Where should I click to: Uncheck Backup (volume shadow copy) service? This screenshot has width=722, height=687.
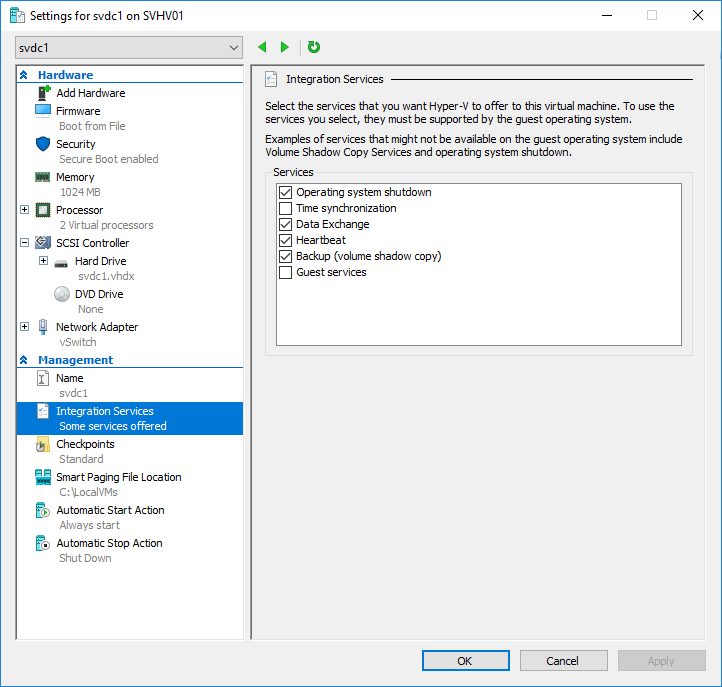(x=285, y=256)
